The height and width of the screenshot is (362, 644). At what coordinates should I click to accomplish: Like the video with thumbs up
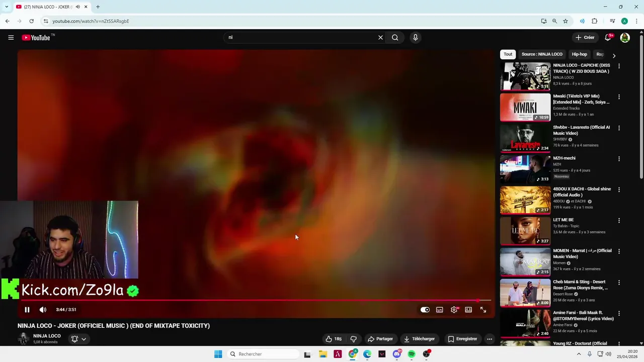pyautogui.click(x=333, y=339)
